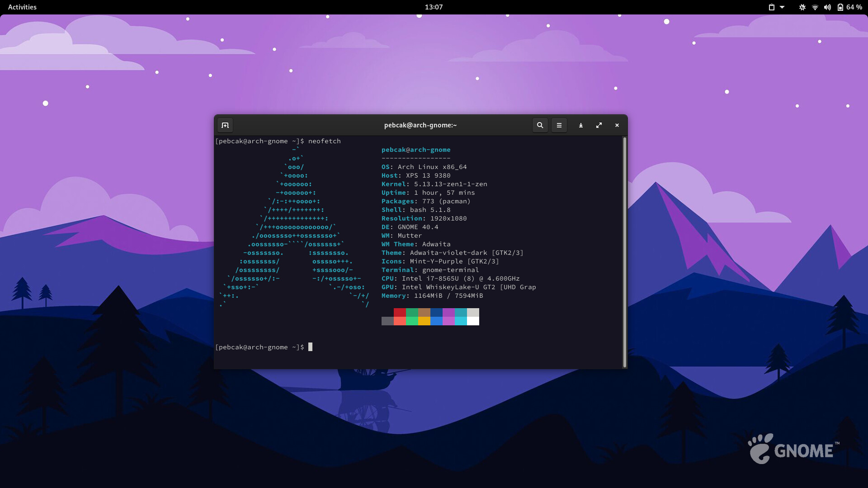Click the night light icon
The image size is (868, 488).
click(802, 7)
